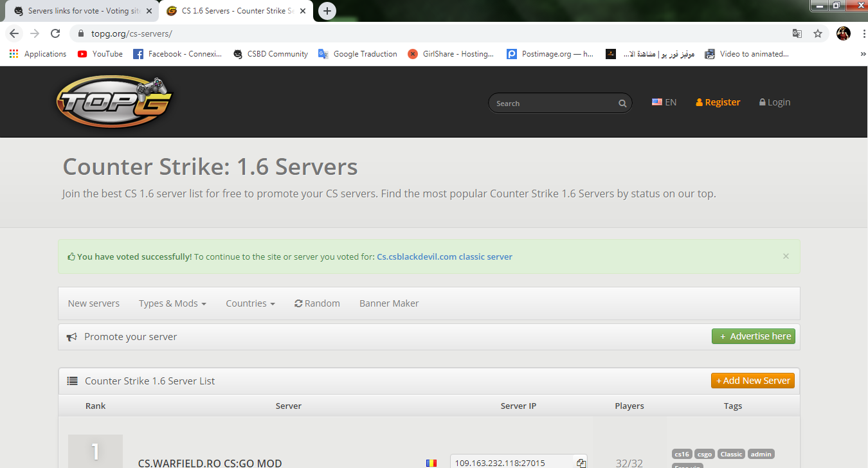The width and height of the screenshot is (868, 468).
Task: Click the Players column header
Action: (x=629, y=406)
